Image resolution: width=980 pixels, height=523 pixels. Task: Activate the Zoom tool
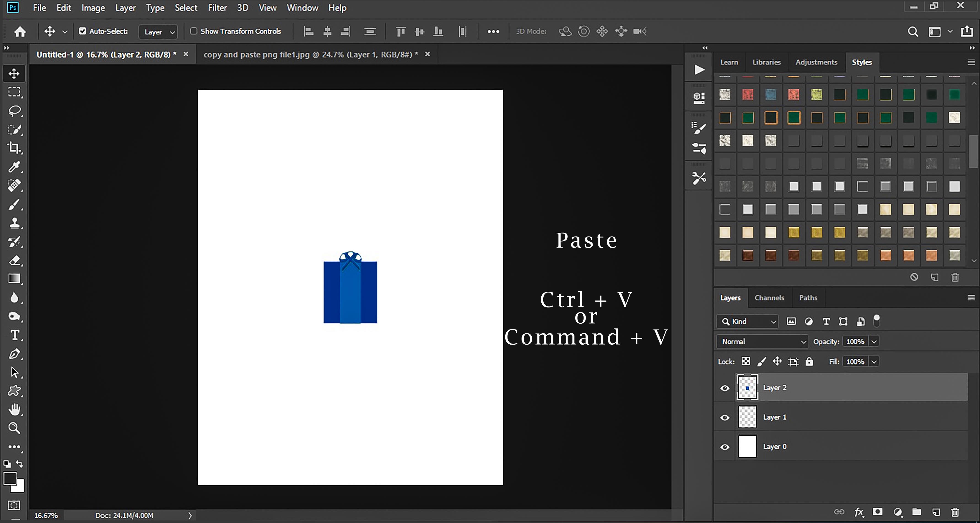[14, 428]
